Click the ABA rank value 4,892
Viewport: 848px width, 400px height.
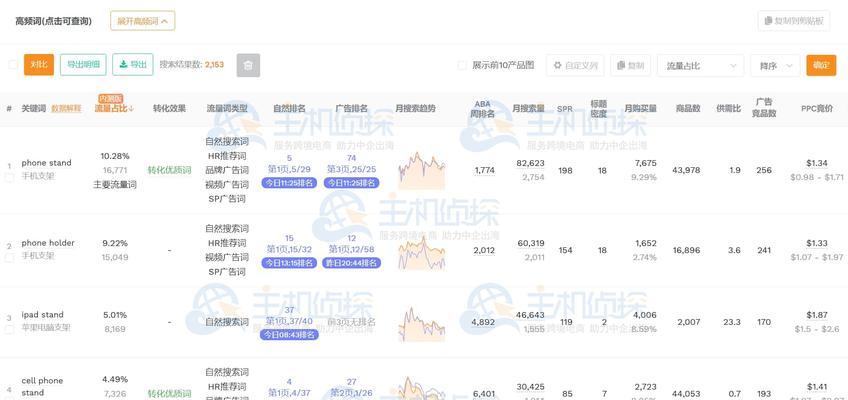pyautogui.click(x=483, y=322)
